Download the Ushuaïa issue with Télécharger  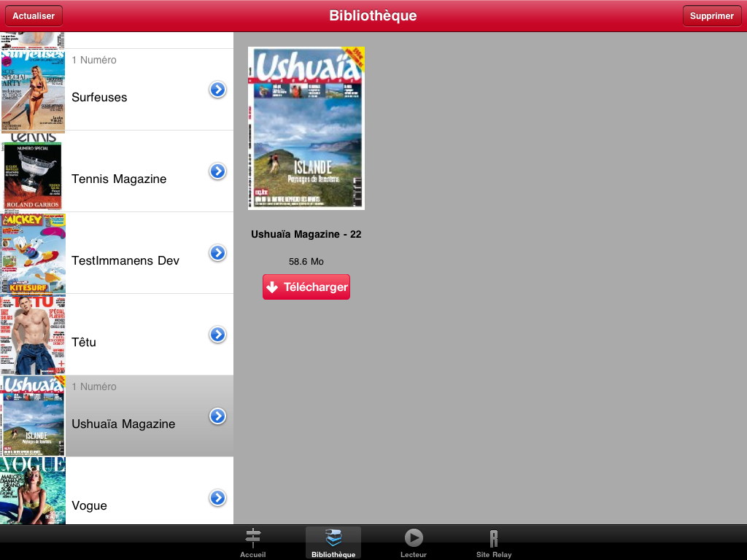click(306, 287)
